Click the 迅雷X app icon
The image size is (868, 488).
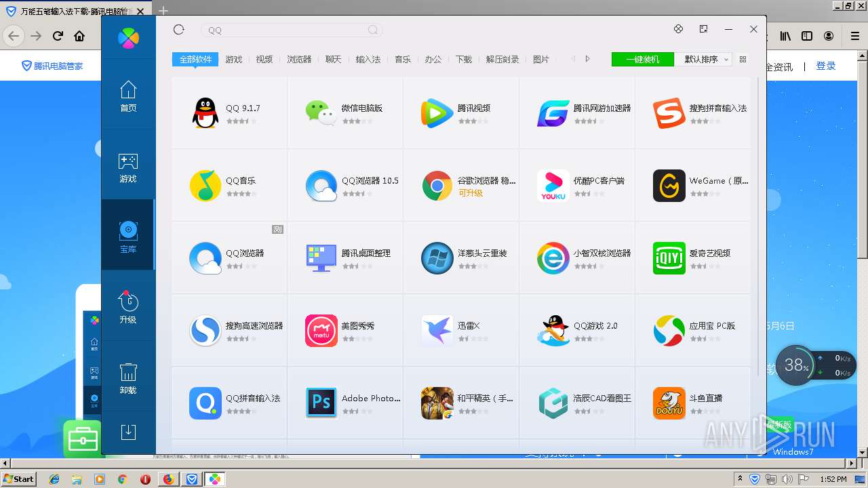click(x=437, y=330)
